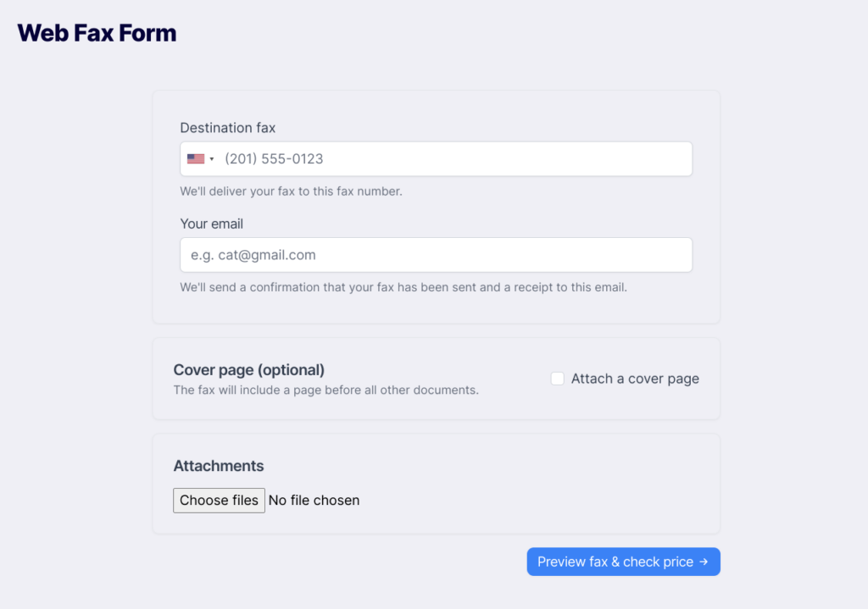
Task: Click the "Attach a cover page" label text
Action: [635, 379]
